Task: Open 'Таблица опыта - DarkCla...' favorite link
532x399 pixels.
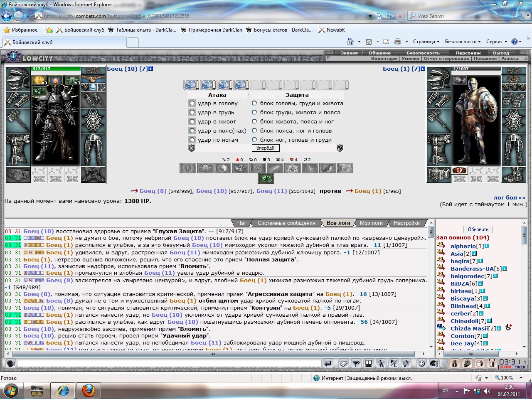Action: point(142,30)
